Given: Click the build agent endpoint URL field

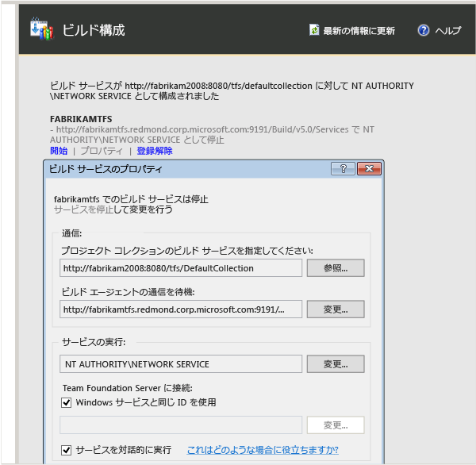Looking at the screenshot, I should (181, 309).
